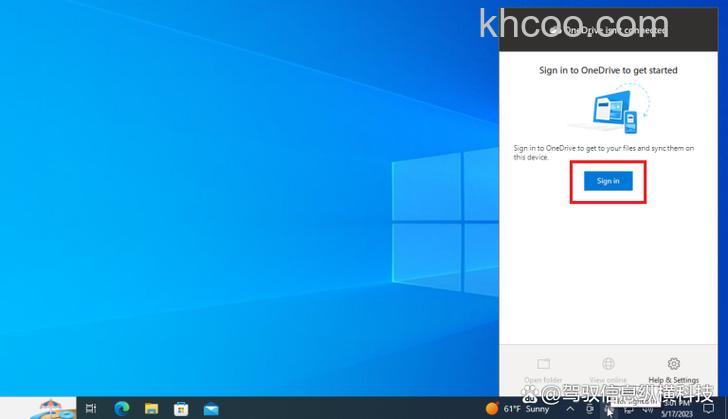Open Task View from the taskbar
Screen dimensions: 728x419
[x=91, y=408]
